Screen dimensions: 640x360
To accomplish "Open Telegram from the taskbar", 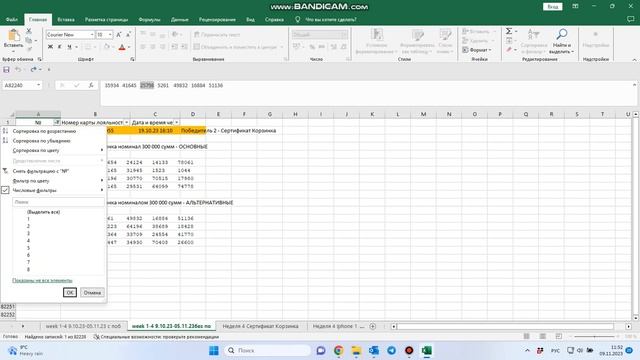I will [391, 351].
